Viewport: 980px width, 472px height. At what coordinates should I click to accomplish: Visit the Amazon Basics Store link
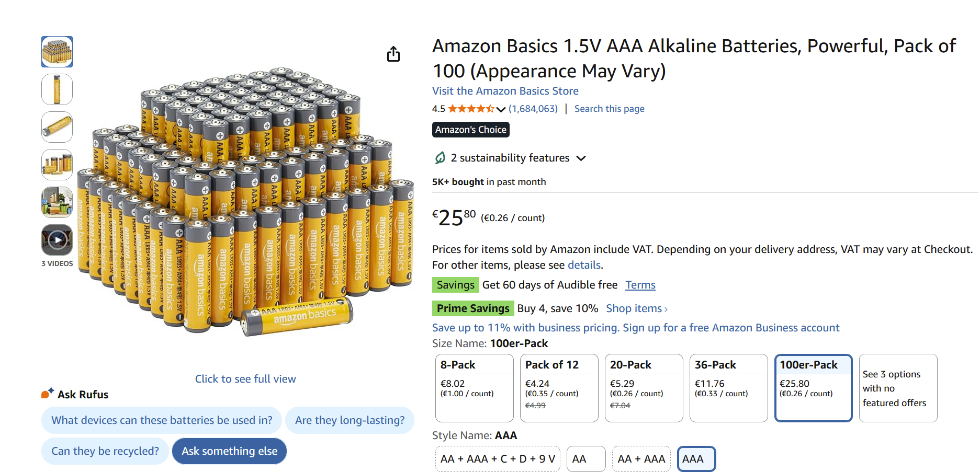coord(505,91)
